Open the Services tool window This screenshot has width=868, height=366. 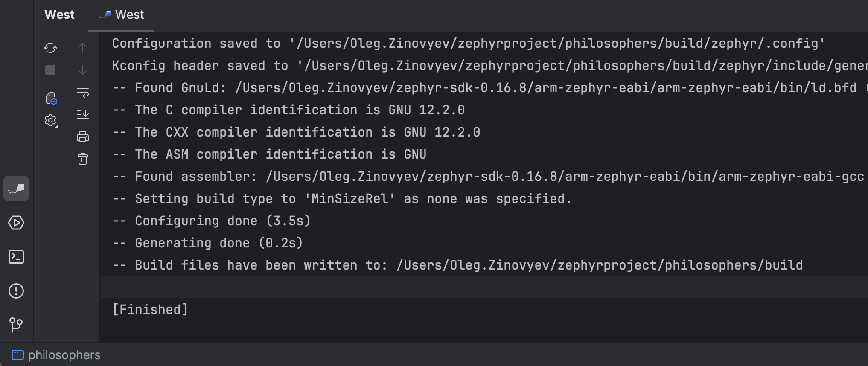click(16, 223)
